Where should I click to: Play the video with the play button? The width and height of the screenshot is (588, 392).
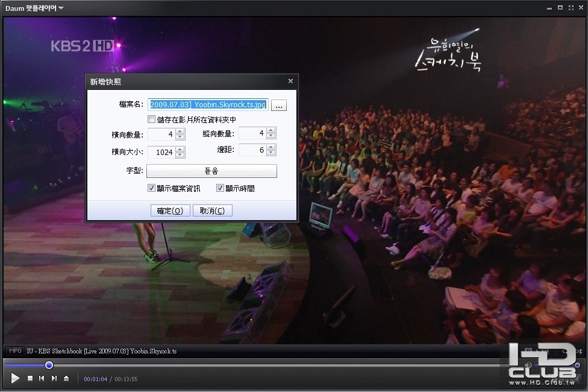pos(15,378)
